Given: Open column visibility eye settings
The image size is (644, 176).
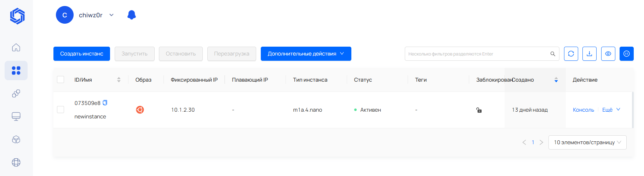Looking at the screenshot, I should (x=608, y=54).
